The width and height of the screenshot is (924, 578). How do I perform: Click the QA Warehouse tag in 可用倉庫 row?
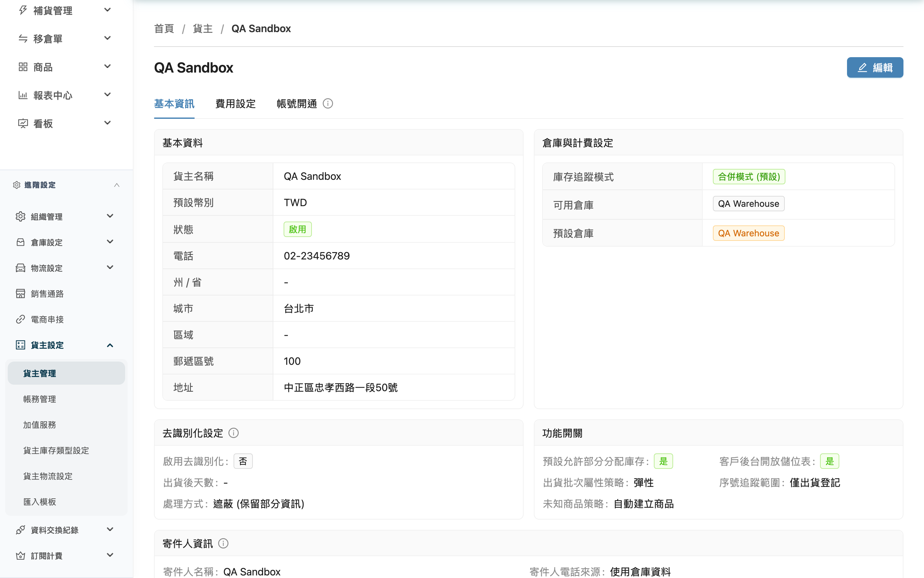749,204
